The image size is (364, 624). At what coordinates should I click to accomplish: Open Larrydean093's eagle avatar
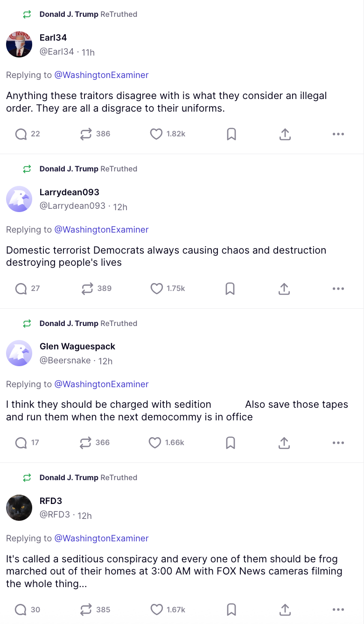(19, 199)
